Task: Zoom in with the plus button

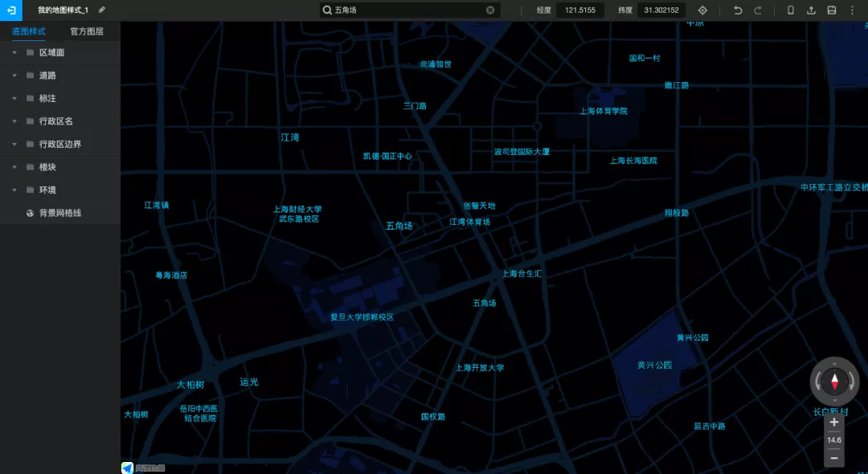Action: pyautogui.click(x=834, y=423)
